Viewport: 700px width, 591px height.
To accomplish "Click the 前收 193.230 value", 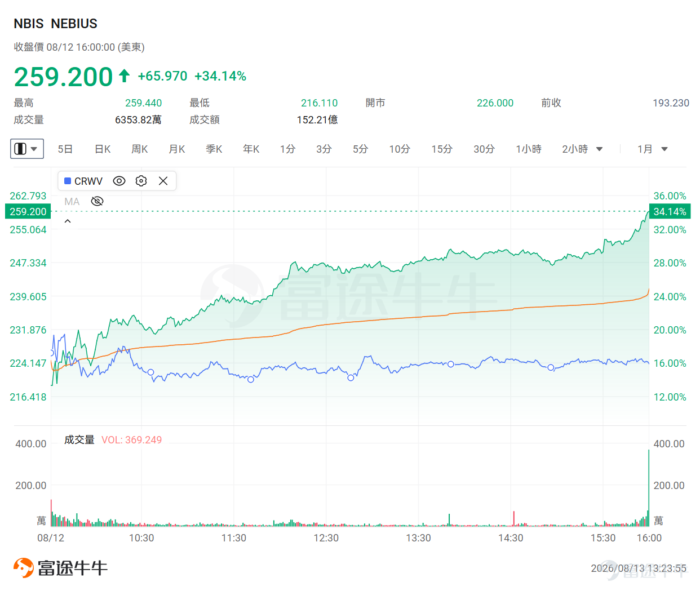I will coord(671,103).
